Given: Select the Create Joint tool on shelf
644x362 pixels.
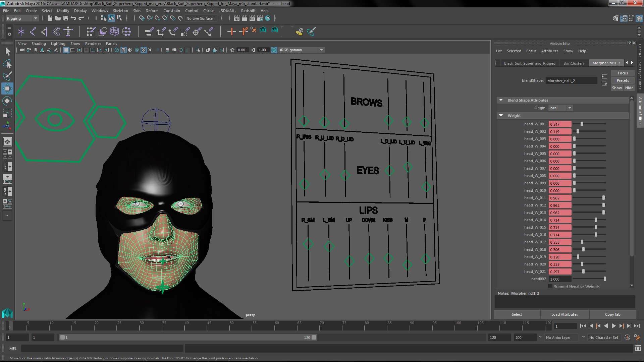Looking at the screenshot, I should [33, 32].
